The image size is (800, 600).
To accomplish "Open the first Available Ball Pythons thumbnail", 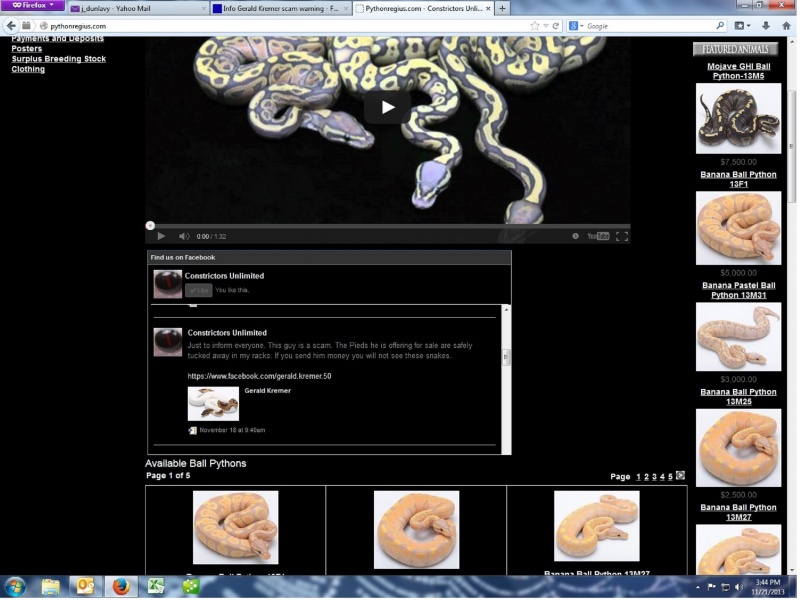I will (x=235, y=528).
